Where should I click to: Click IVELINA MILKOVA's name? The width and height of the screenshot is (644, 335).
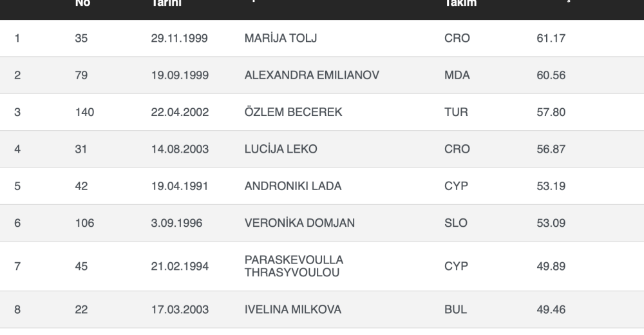pos(293,310)
